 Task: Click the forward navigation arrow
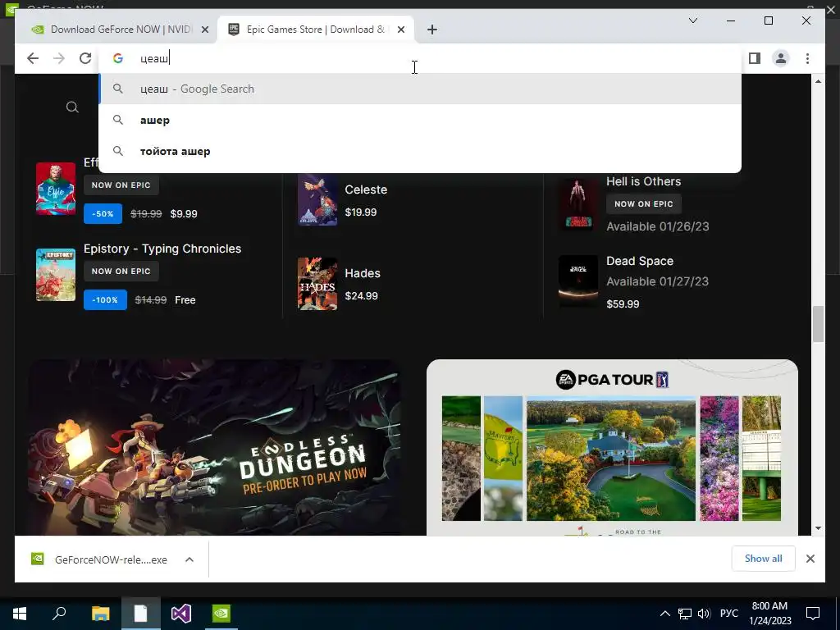click(59, 58)
